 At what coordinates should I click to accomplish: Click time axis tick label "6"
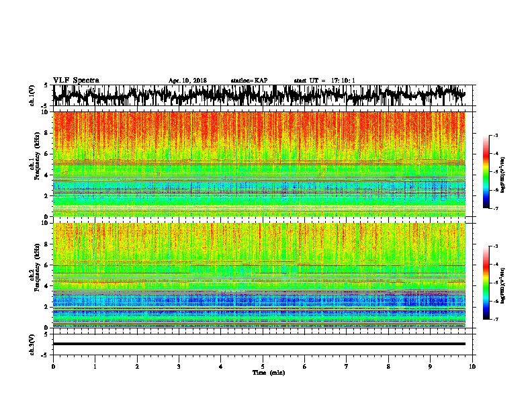[305, 367]
